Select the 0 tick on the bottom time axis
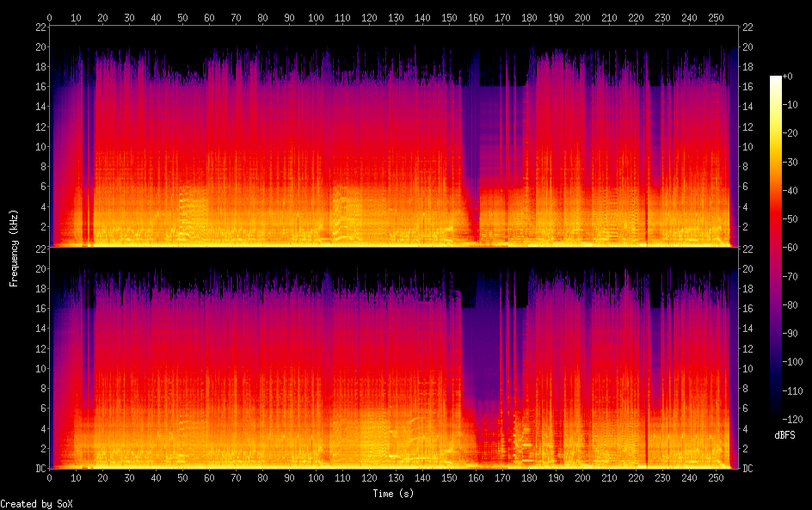Image resolution: width=812 pixels, height=510 pixels. 50,477
